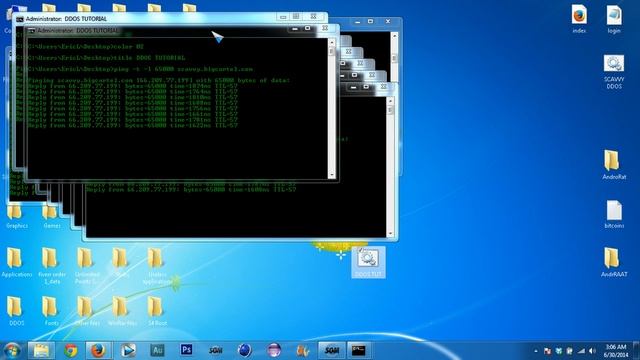Click the lowest console window scrollbar up arrow
The width and height of the screenshot is (640, 360).
tap(390, 100)
